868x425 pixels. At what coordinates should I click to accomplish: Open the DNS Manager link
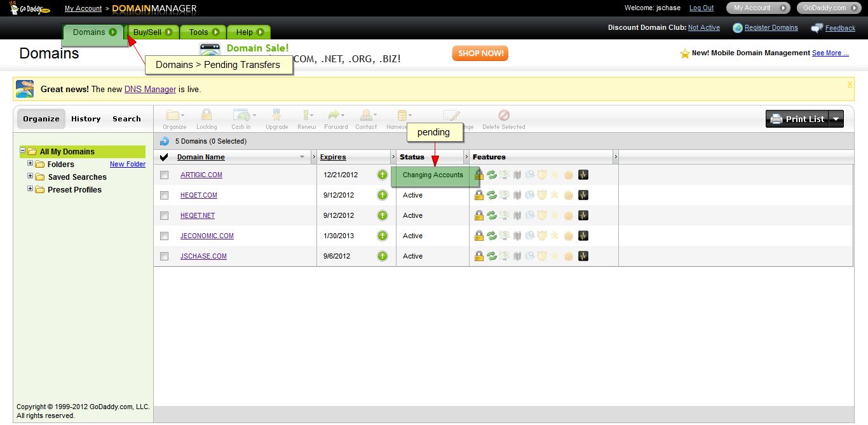coord(150,89)
